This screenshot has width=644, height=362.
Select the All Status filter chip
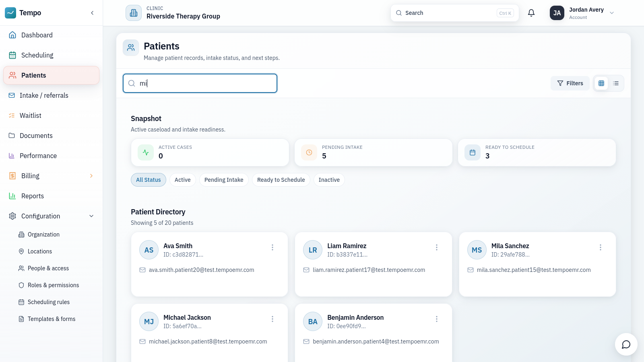149,180
